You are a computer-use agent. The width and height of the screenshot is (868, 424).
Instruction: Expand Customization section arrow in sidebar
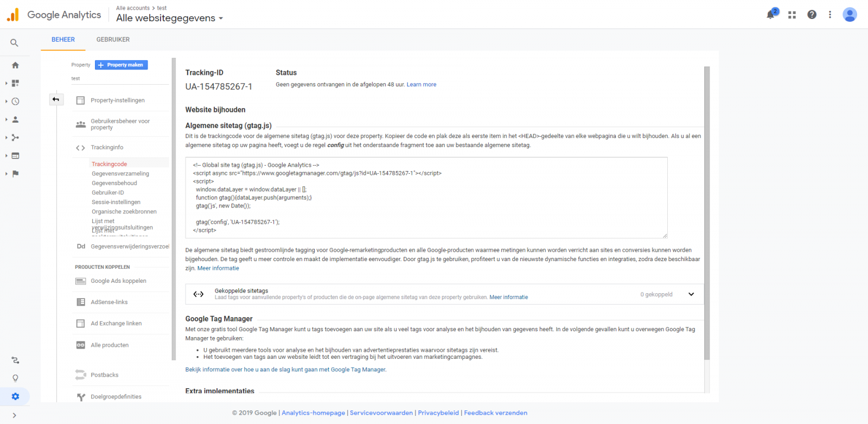click(6, 83)
